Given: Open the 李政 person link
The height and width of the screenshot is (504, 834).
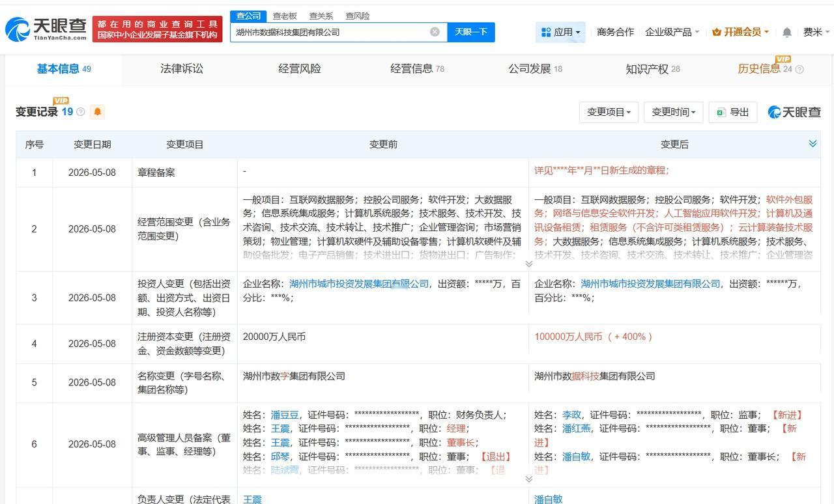Looking at the screenshot, I should click(571, 415).
